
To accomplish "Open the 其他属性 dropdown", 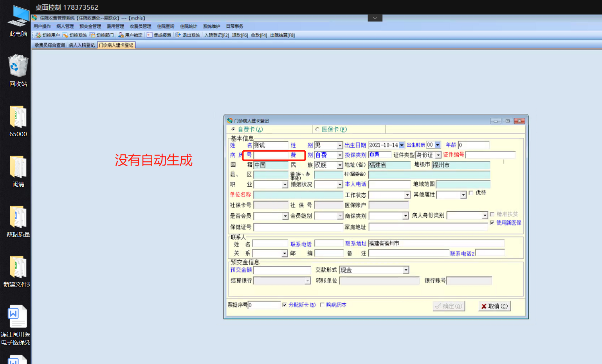I will pos(463,195).
